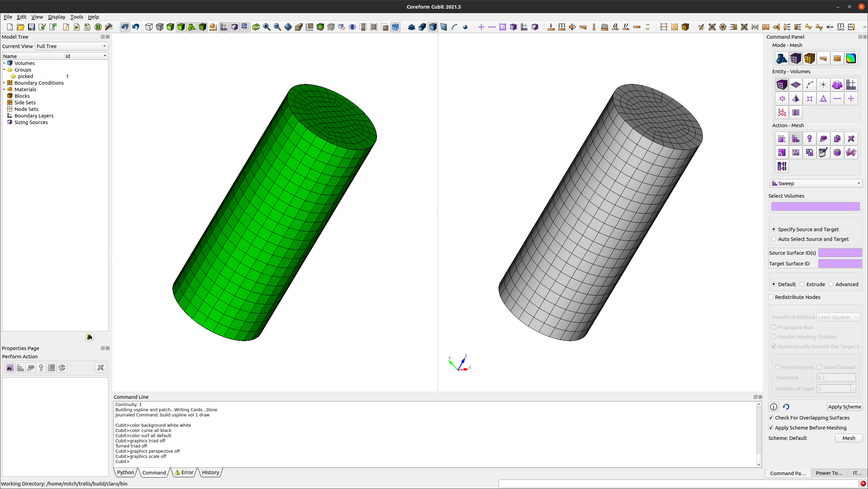Image resolution: width=868 pixels, height=489 pixels.
Task: Click the Save floppy disk icon
Action: coord(31,27)
